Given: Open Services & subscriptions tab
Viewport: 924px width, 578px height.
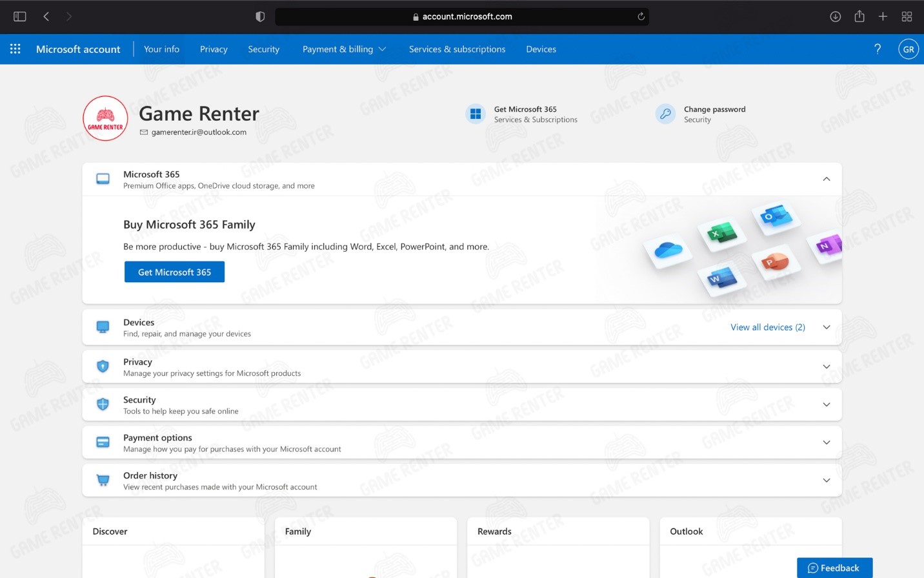Looking at the screenshot, I should click(457, 49).
